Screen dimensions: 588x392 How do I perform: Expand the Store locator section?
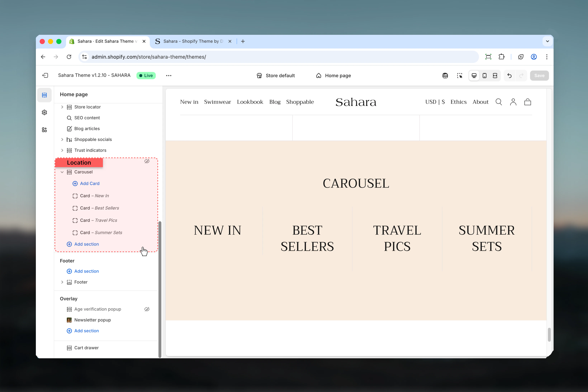(62, 107)
